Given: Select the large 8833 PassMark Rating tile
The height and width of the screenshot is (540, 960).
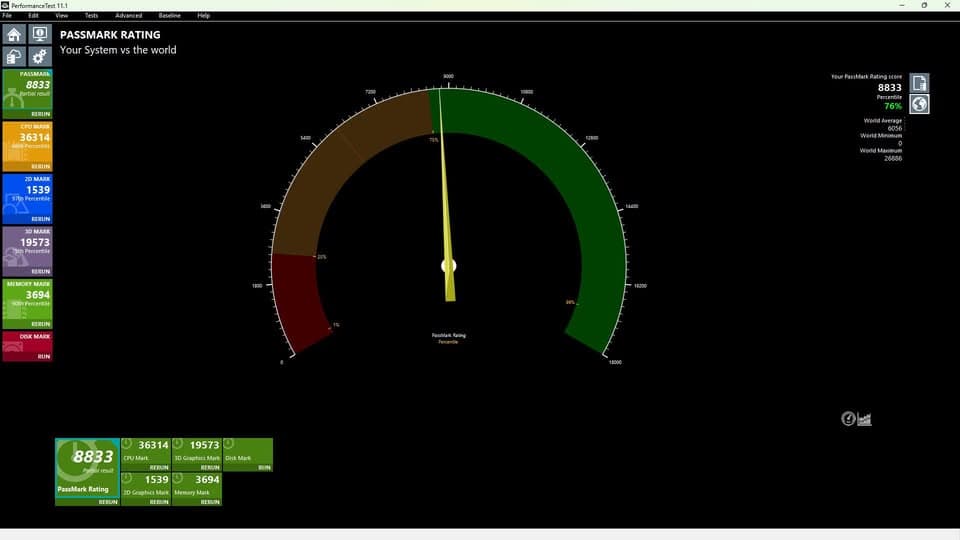Looking at the screenshot, I should click(88, 471).
